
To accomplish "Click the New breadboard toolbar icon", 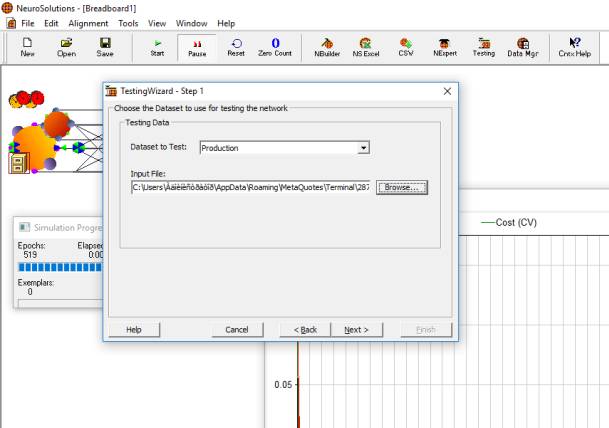I will (x=28, y=47).
